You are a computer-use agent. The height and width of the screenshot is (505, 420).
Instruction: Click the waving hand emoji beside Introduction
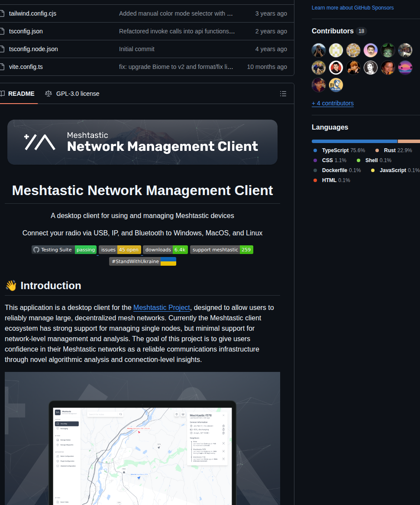tap(11, 286)
